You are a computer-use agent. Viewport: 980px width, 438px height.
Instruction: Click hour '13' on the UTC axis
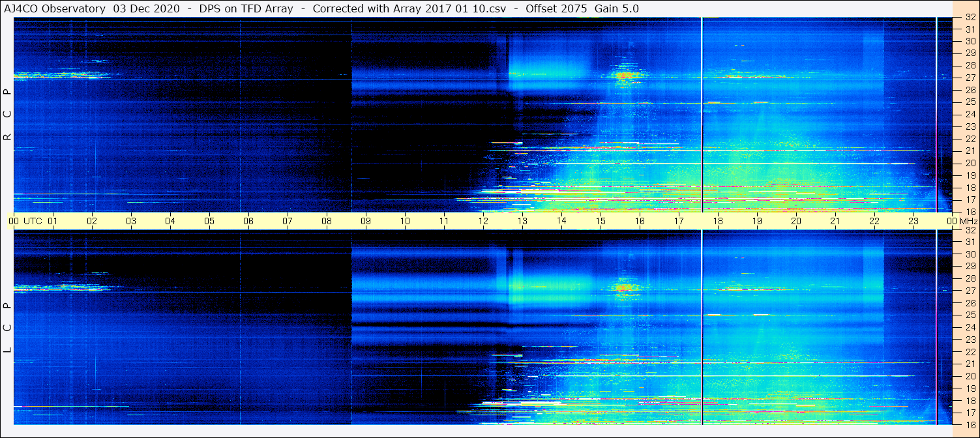point(522,221)
